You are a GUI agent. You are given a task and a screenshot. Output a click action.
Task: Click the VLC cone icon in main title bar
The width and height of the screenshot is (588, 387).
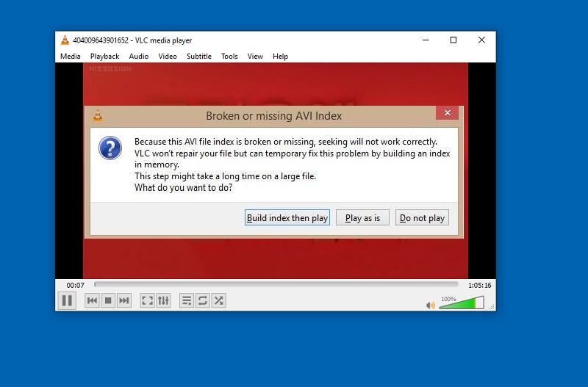tap(65, 40)
